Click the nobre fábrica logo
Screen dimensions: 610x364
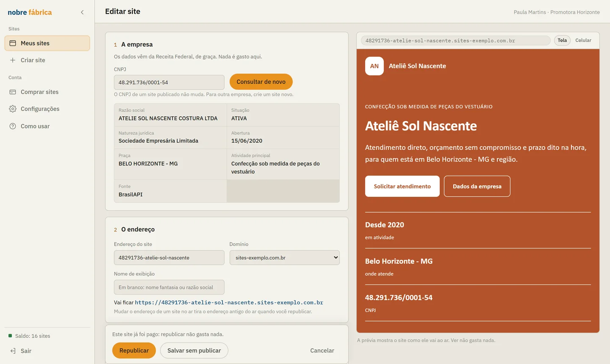30,12
